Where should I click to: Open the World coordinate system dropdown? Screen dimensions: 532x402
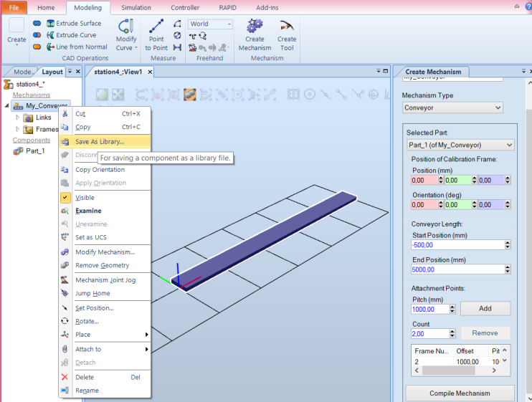pos(210,24)
